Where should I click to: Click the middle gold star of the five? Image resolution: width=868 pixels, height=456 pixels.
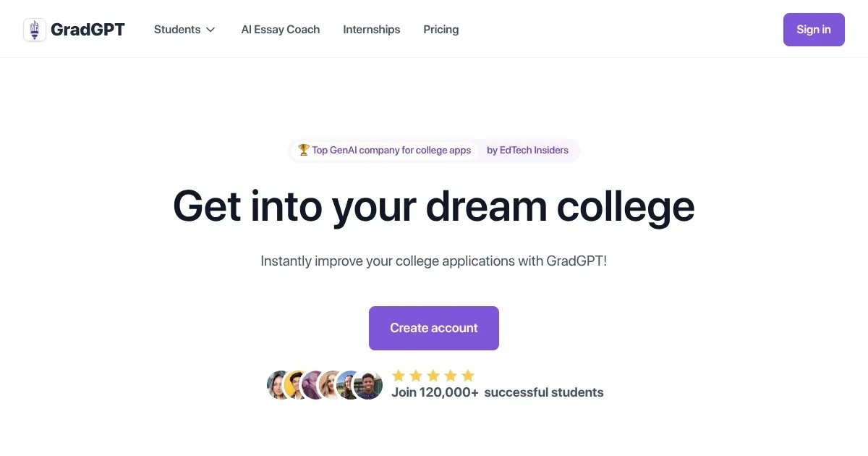(433, 376)
